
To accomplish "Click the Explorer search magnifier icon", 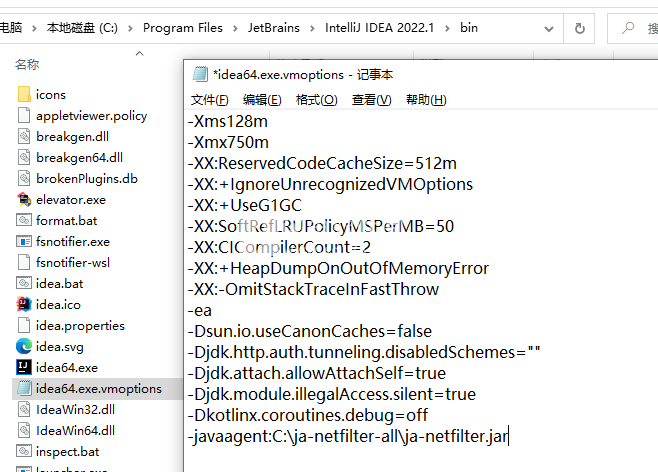I will pos(628,28).
